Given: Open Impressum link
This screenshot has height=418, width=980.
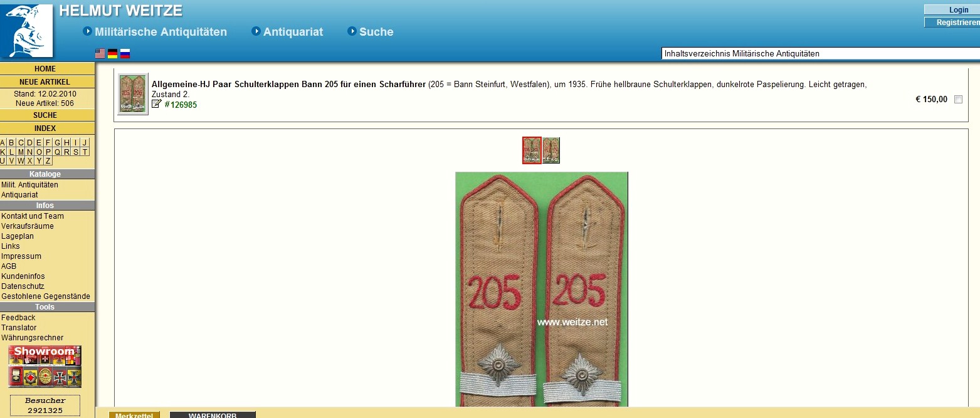Looking at the screenshot, I should [21, 256].
